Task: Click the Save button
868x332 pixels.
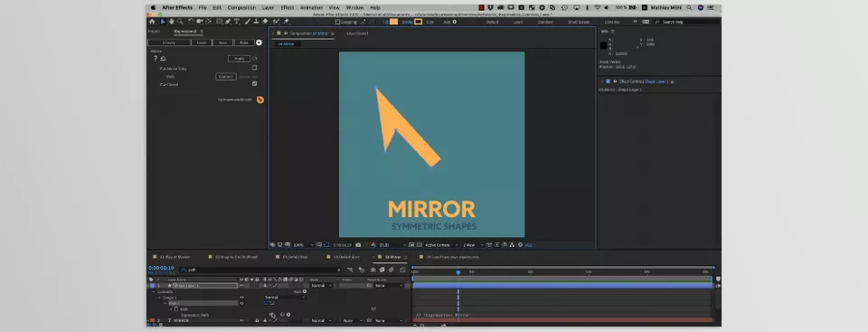Action: tap(222, 43)
